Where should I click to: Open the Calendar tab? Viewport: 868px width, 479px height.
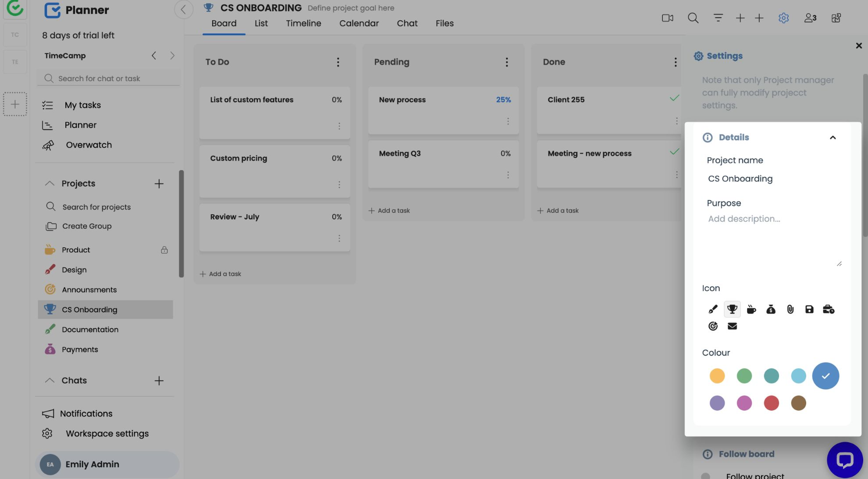(359, 23)
